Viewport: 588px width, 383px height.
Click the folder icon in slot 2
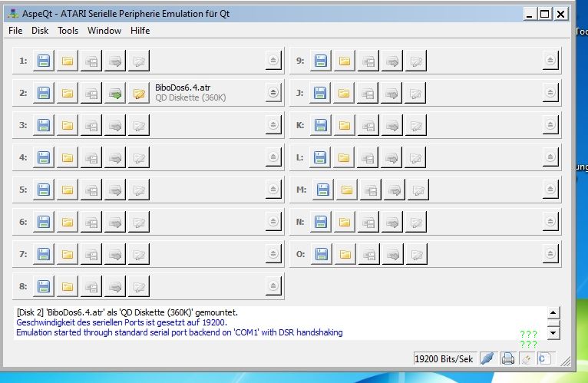tap(68, 93)
